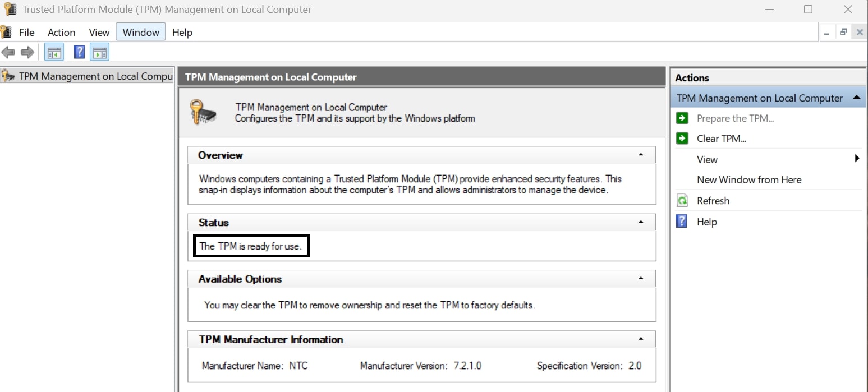Toggle the Show/Hide Action Pane toolbar icon

click(x=100, y=53)
